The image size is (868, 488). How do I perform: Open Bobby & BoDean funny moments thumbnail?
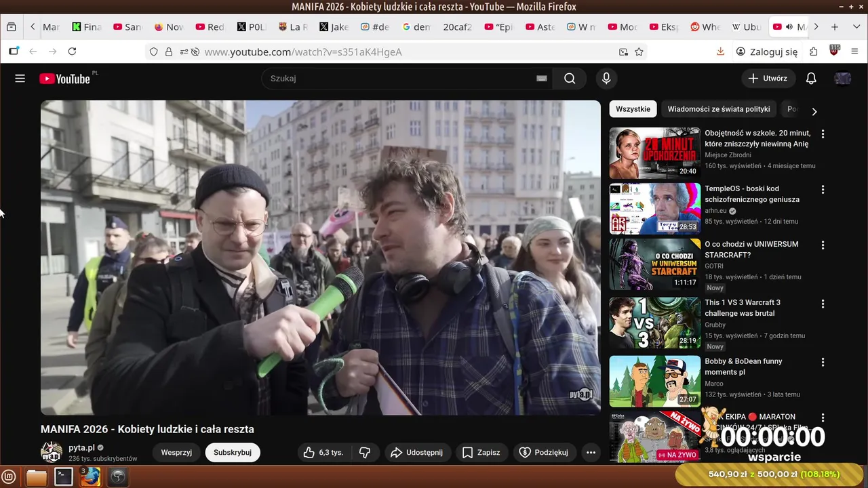pos(654,382)
